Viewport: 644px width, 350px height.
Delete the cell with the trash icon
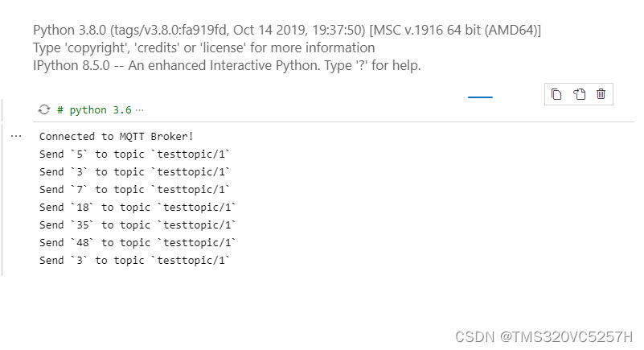601,94
